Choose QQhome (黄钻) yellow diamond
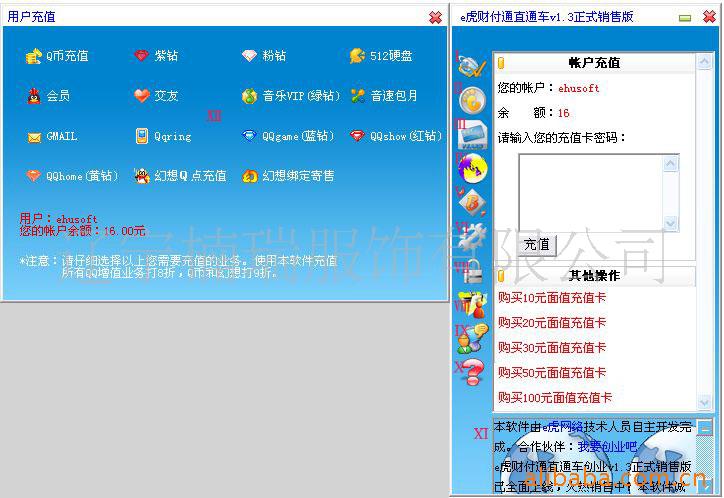724x498 pixels. point(72,176)
